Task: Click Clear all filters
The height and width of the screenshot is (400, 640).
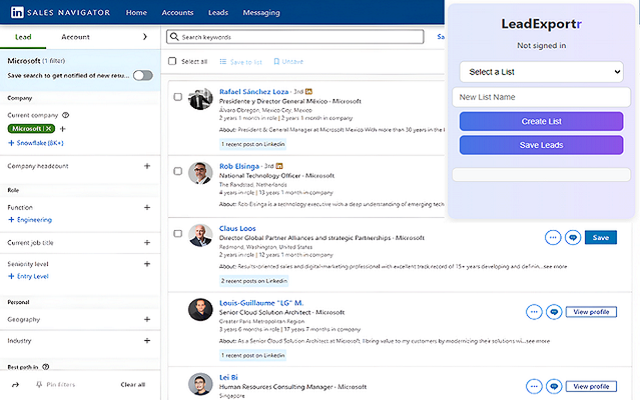Action: [133, 384]
